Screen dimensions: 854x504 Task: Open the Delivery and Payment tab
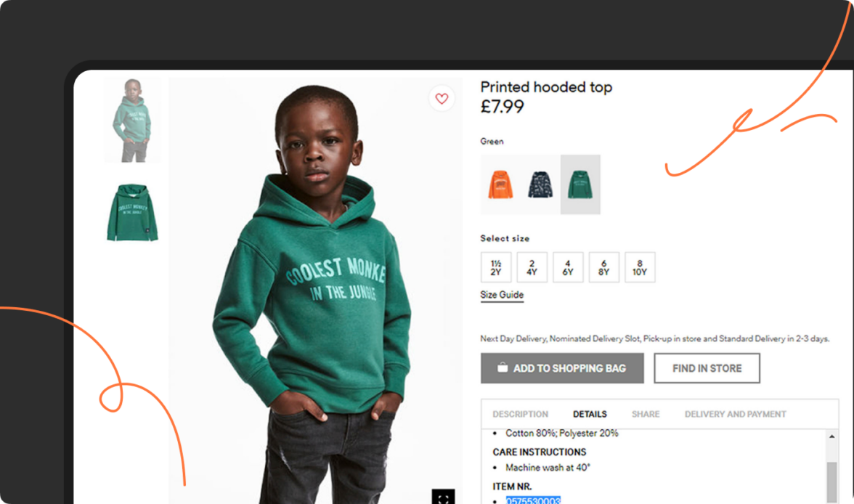point(735,414)
